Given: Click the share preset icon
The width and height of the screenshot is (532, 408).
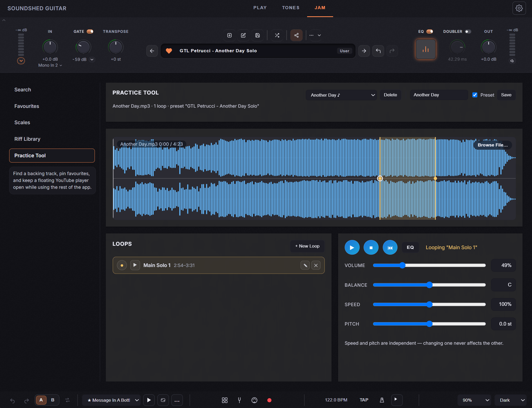Looking at the screenshot, I should (x=296, y=35).
